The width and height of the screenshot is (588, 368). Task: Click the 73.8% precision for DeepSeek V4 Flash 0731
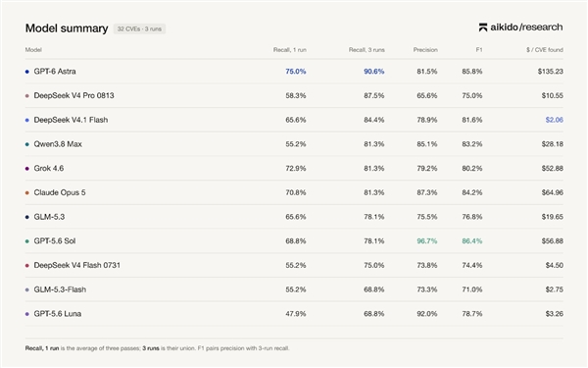coord(426,265)
